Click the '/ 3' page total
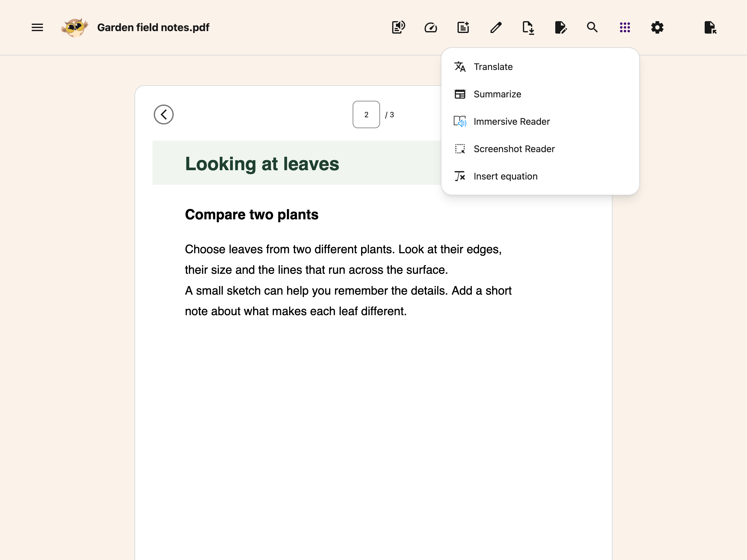 pos(389,115)
